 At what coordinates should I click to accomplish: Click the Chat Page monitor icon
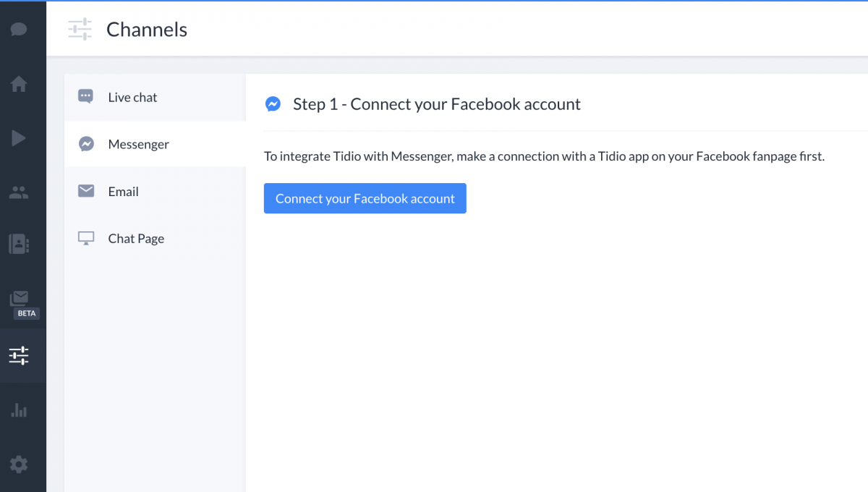(x=86, y=238)
